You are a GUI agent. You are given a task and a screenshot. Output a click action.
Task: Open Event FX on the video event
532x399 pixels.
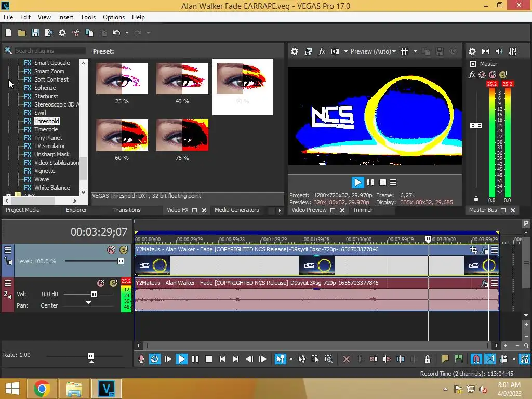485,250
